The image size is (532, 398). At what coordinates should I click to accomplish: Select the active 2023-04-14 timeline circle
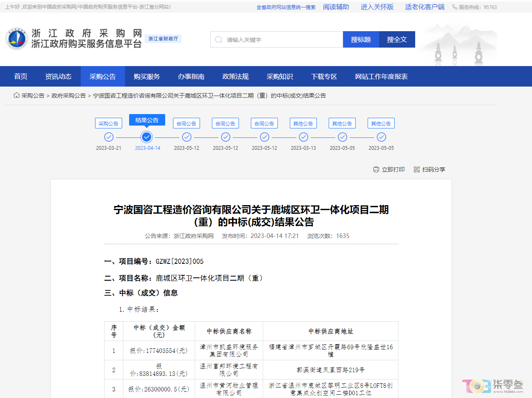point(147,137)
